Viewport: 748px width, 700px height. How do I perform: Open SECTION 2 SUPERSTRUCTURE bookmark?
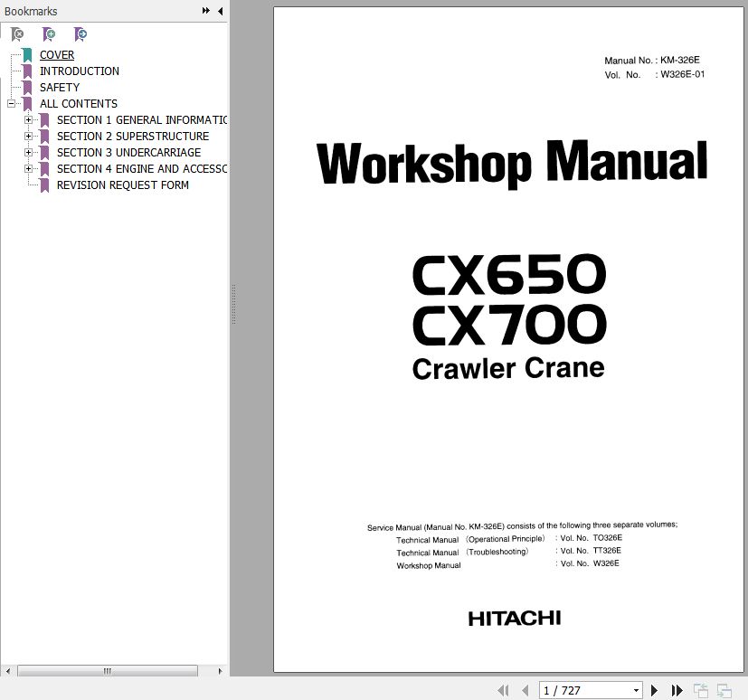(133, 136)
